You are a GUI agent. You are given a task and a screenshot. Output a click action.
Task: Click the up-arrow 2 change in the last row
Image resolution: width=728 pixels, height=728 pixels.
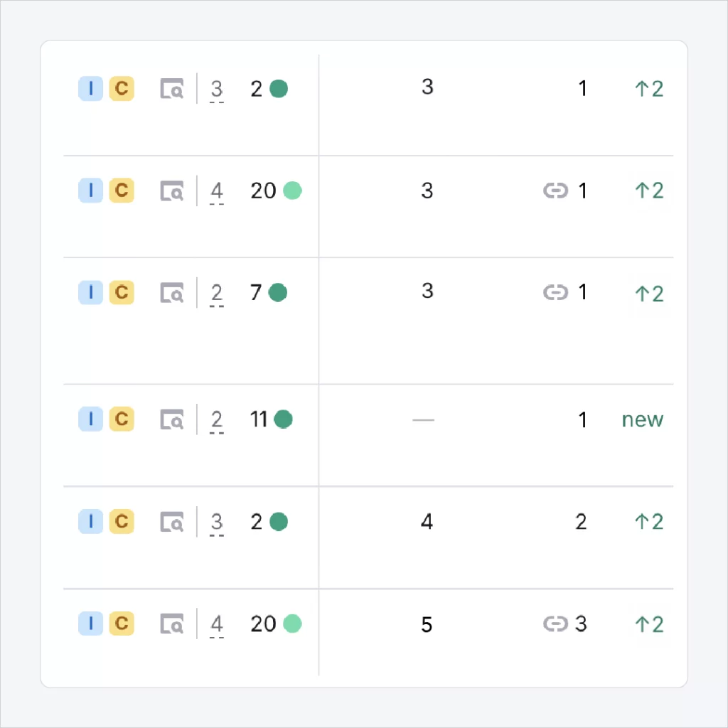[x=649, y=624]
